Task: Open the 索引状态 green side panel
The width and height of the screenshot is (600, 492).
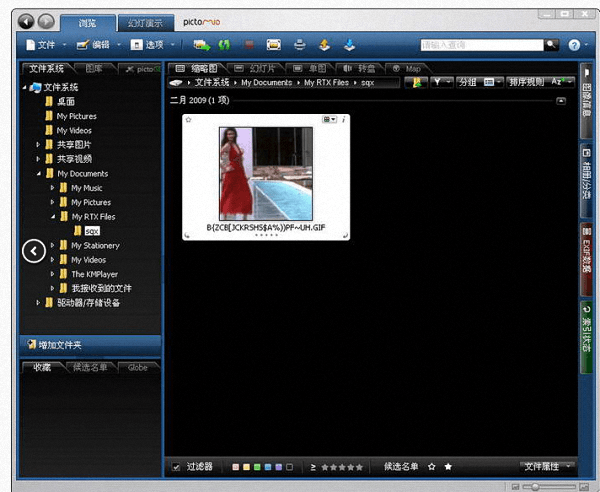Action: pyautogui.click(x=586, y=337)
